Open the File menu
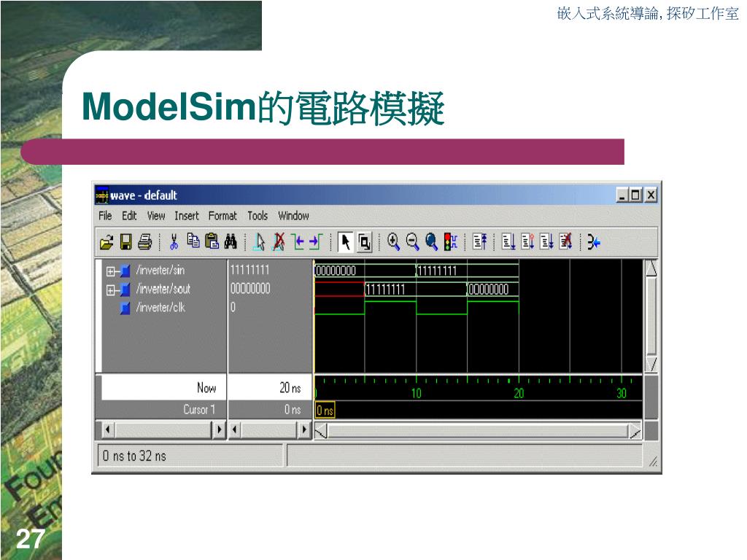 (x=105, y=216)
